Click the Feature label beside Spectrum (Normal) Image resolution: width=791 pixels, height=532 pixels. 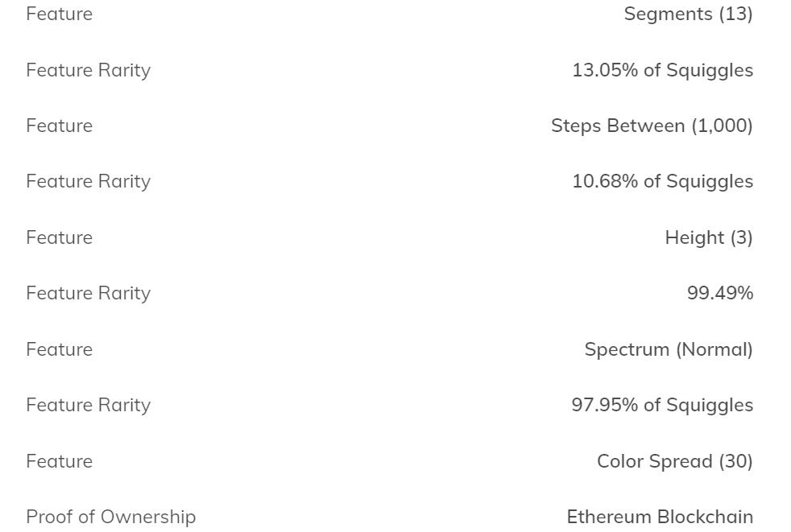59,349
